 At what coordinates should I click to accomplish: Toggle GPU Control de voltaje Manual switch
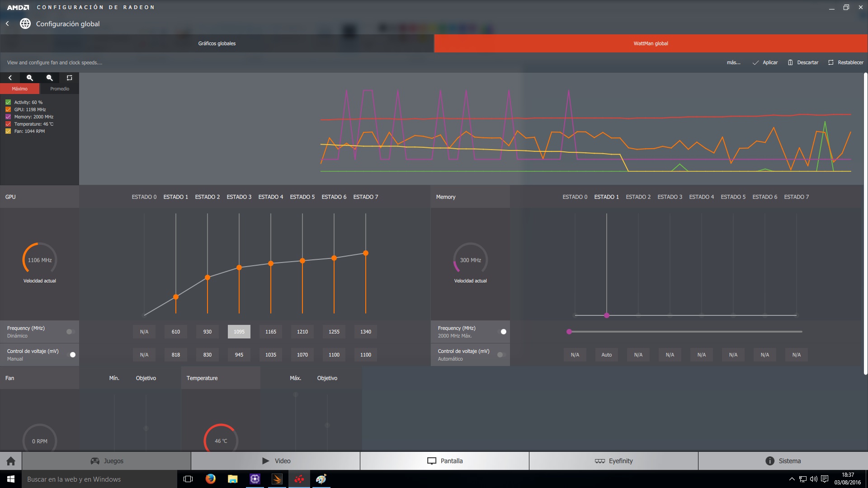pos(71,355)
